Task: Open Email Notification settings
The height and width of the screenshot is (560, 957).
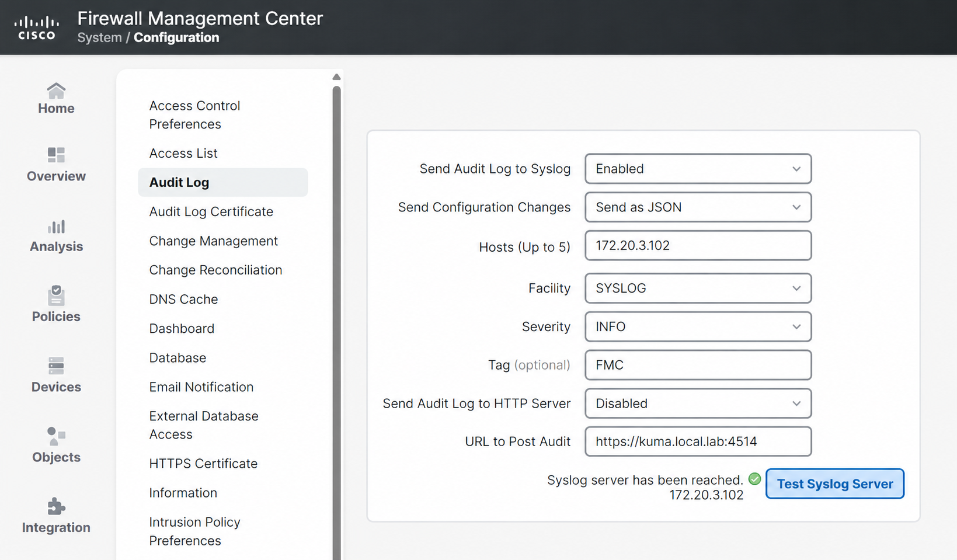Action: tap(201, 387)
